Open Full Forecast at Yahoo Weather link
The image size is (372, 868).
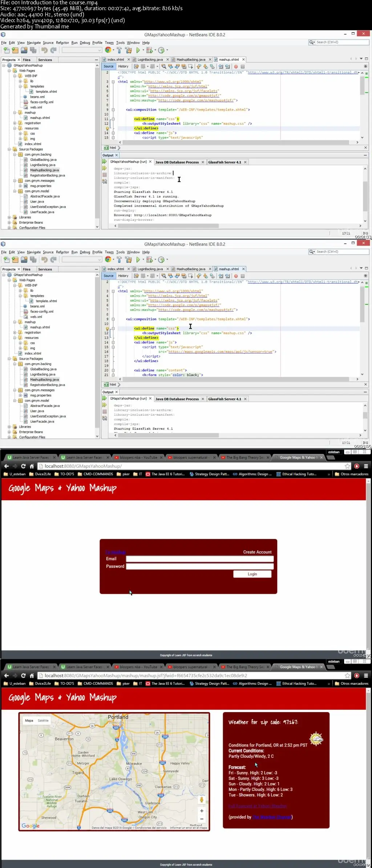(258, 806)
